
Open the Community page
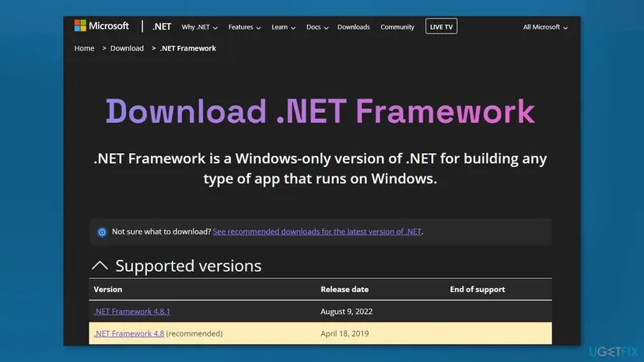click(x=397, y=27)
